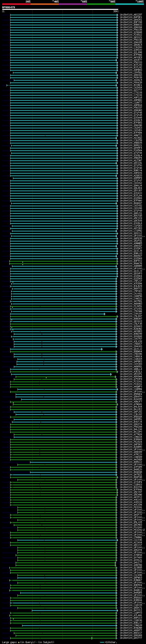
Task: Select the UniRef100_C0NSS1 label
Action: pyautogui.click(x=131, y=299)
